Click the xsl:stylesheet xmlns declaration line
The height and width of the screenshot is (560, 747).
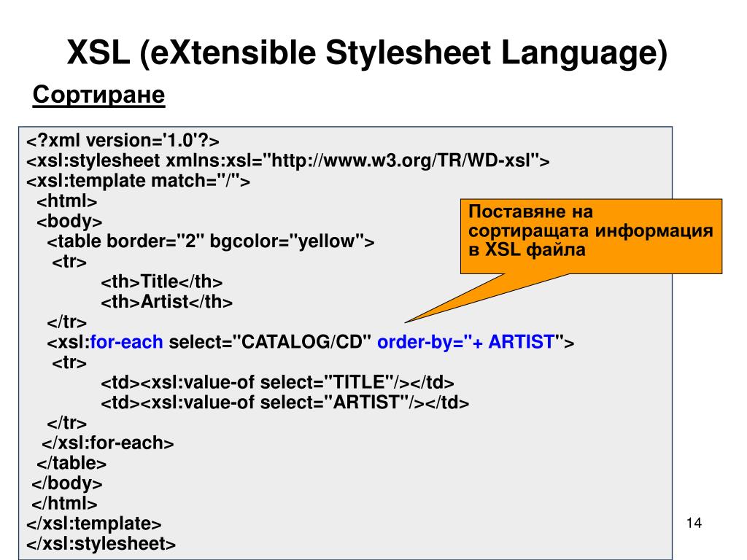(x=287, y=161)
